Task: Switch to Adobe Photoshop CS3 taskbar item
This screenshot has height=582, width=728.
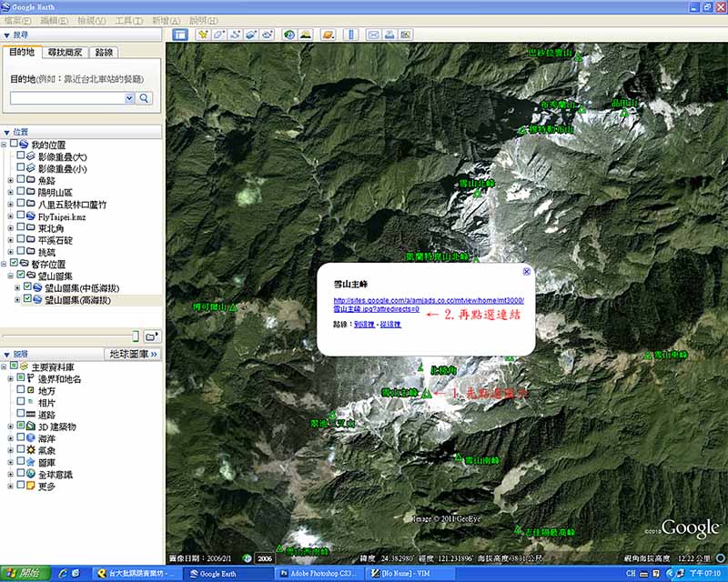Action: [x=320, y=574]
